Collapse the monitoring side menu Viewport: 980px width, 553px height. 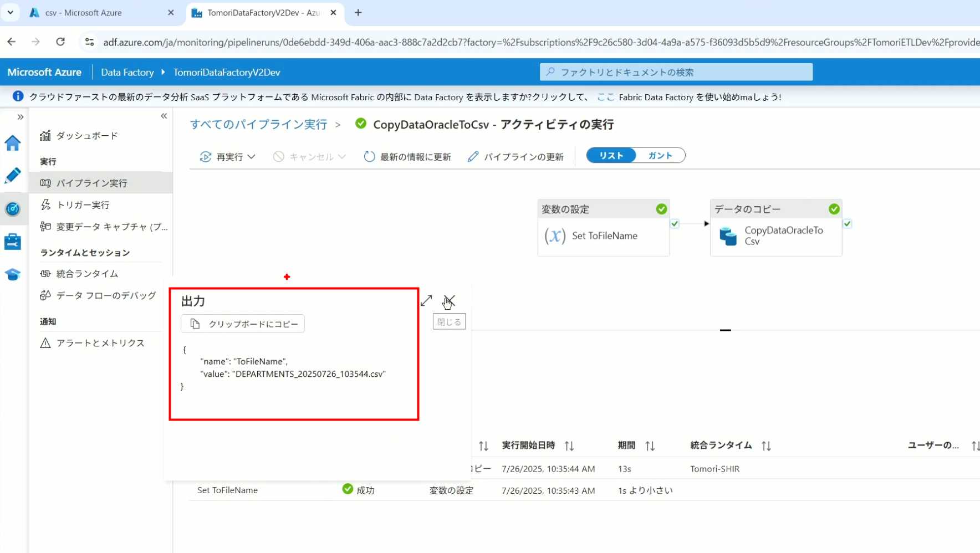coord(164,116)
